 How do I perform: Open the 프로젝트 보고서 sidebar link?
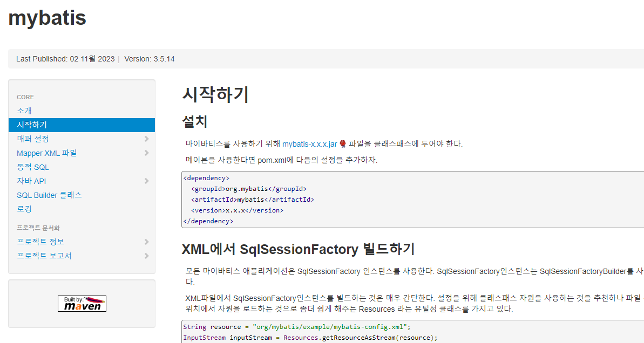(x=44, y=256)
